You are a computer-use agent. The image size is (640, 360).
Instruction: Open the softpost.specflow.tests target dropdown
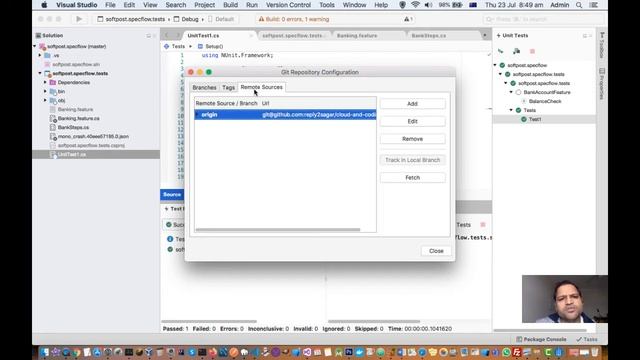coord(132,19)
